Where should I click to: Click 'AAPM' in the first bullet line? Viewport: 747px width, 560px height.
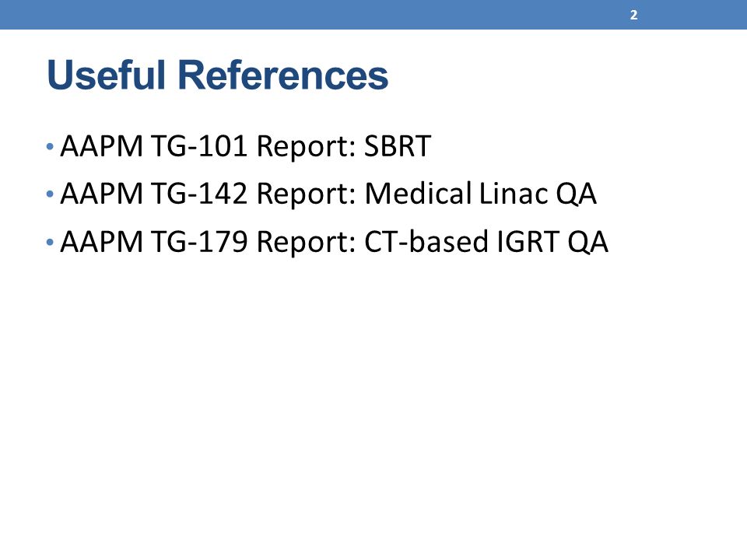coord(101,146)
